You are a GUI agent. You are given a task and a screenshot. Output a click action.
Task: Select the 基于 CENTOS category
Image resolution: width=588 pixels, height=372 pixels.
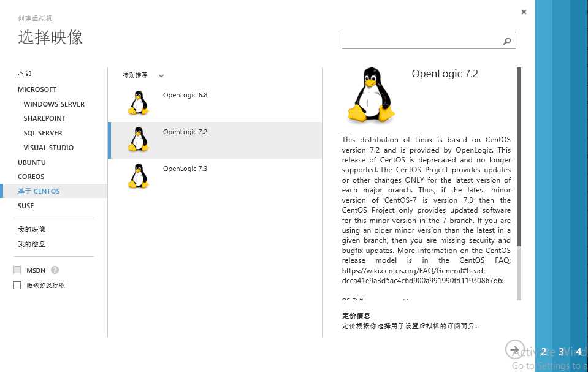pos(53,191)
